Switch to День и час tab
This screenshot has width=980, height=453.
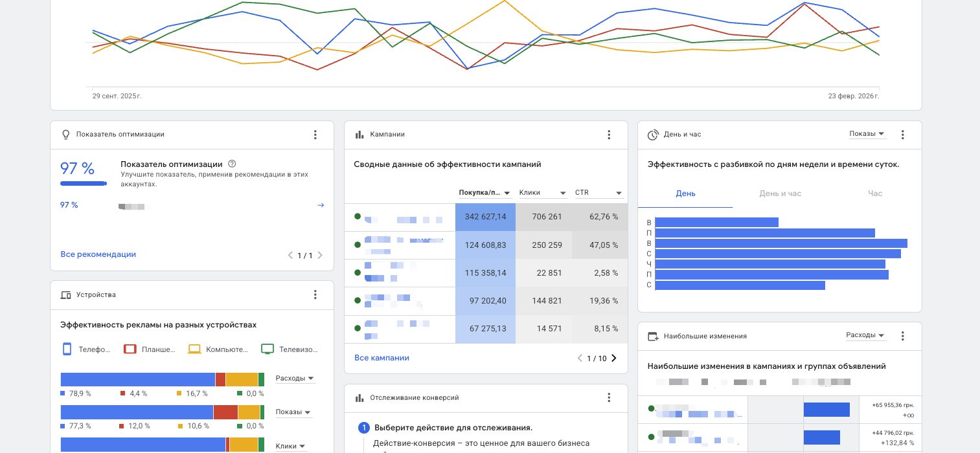coord(780,193)
